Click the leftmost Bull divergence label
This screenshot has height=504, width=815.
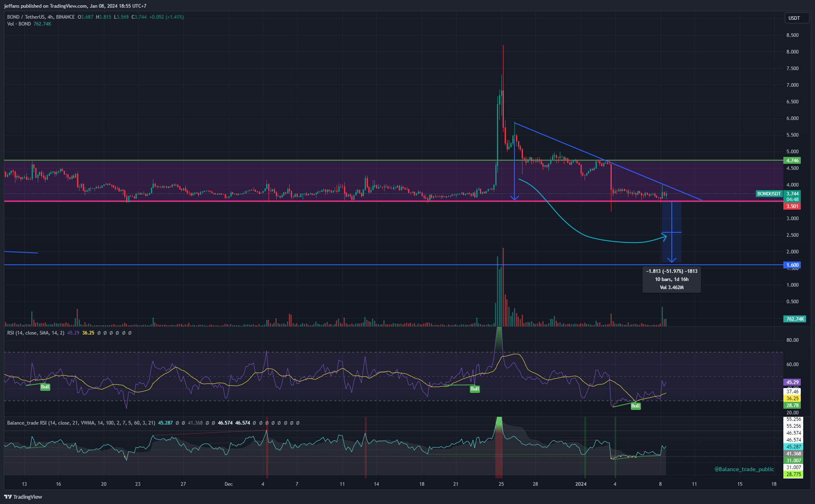tap(45, 387)
